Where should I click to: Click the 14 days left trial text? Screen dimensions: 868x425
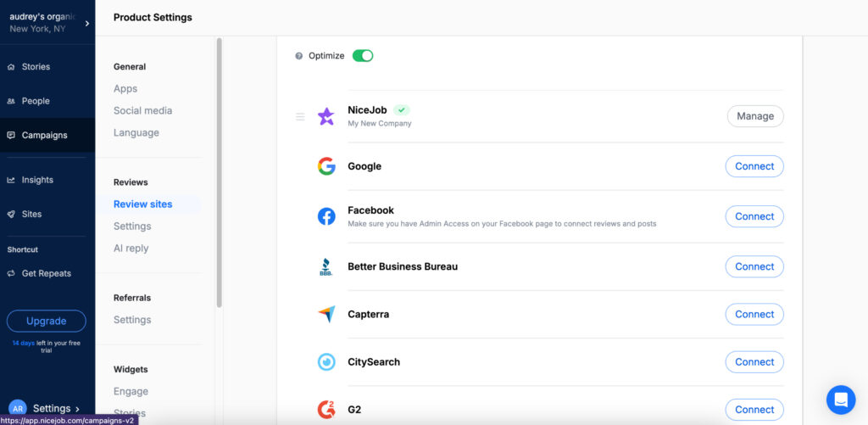(47, 347)
